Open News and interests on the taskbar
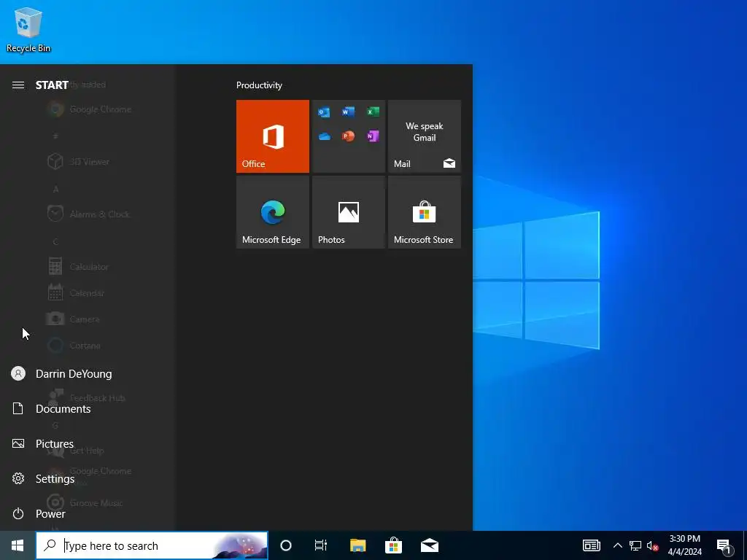The image size is (747, 560). pos(591,545)
